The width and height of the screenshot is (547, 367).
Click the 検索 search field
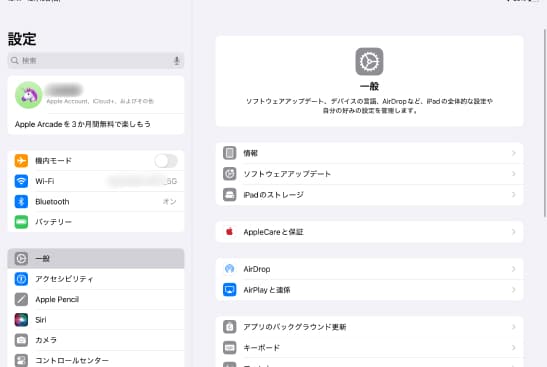(96, 61)
